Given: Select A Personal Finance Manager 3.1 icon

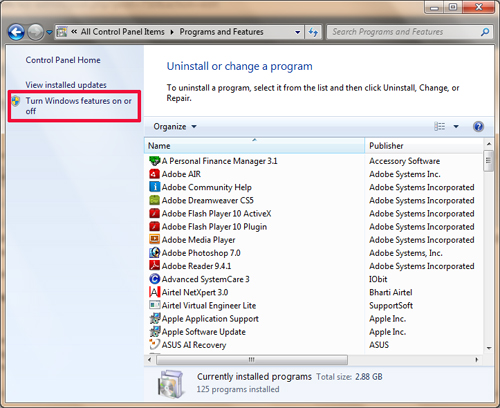Looking at the screenshot, I should (154, 161).
